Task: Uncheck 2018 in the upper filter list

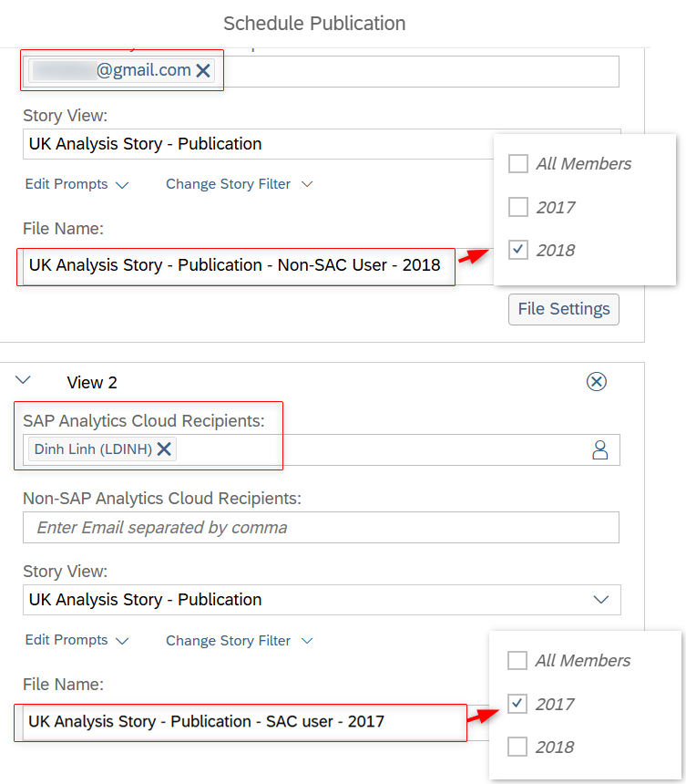Action: coord(518,250)
